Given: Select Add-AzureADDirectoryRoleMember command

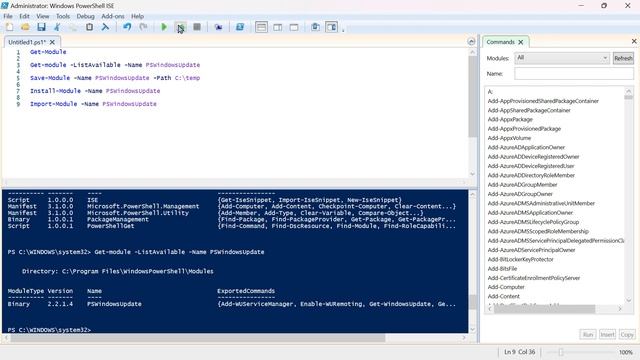Looking at the screenshot, I should click(x=531, y=175).
